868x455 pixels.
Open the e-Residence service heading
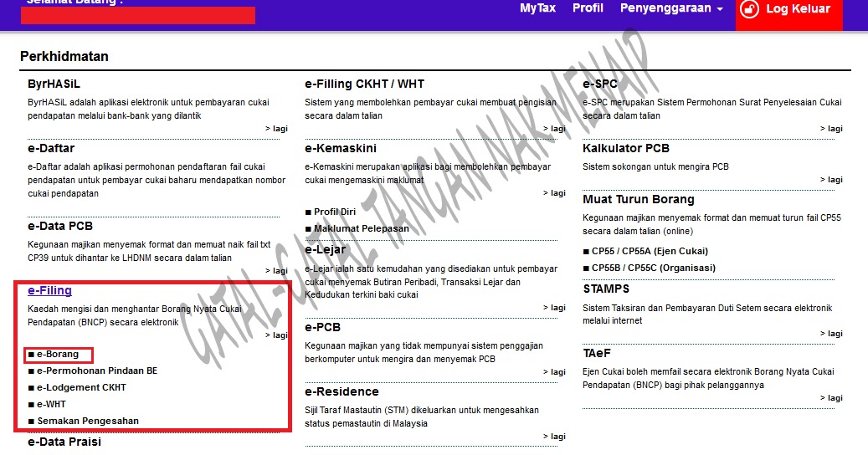[342, 391]
